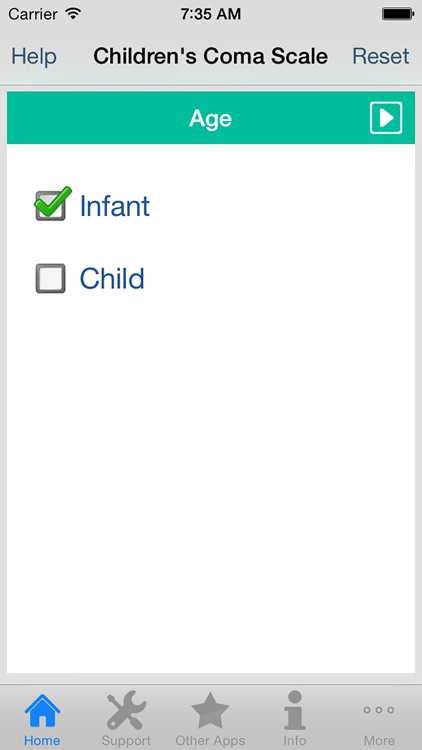Image resolution: width=422 pixels, height=750 pixels.
Task: Click the battery icon in status bar
Action: point(398,14)
